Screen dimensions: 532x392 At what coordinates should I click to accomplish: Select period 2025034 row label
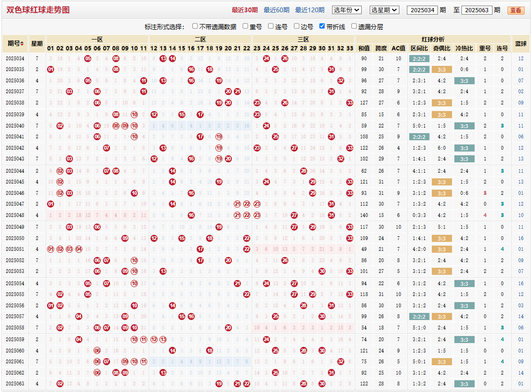(x=15, y=58)
